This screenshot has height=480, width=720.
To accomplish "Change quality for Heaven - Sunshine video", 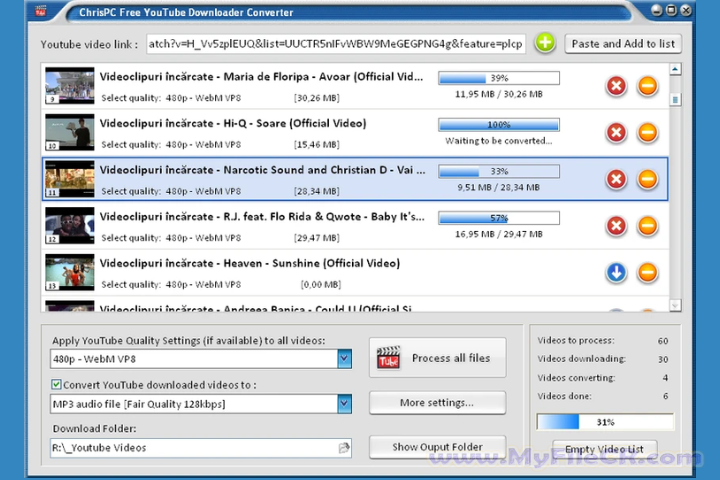I will pyautogui.click(x=203, y=284).
